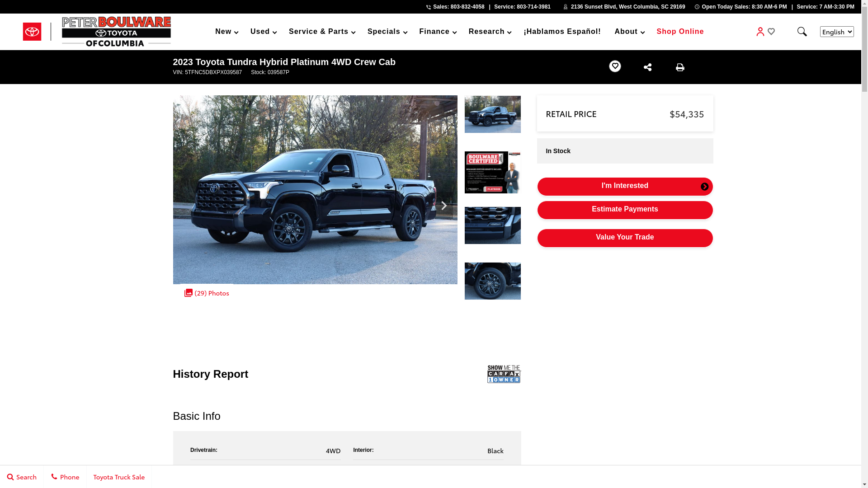
Task: Click the Open Today sales hours
Action: (x=744, y=7)
